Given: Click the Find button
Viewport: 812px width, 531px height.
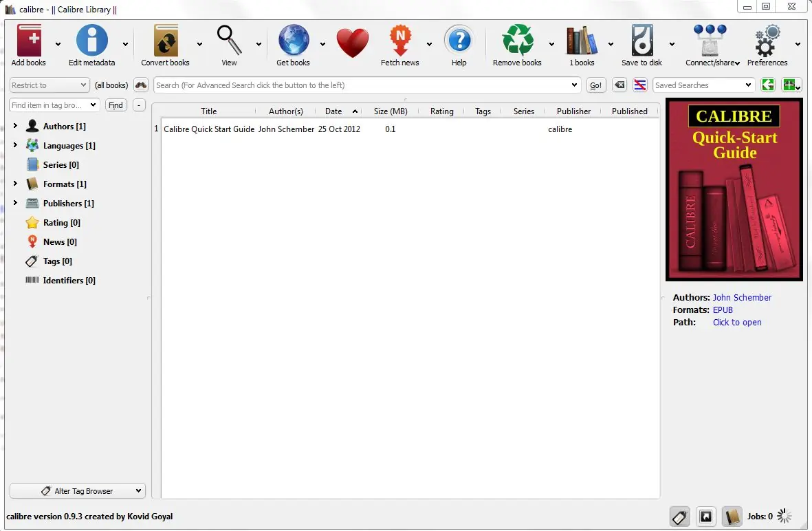Looking at the screenshot, I should coord(116,105).
